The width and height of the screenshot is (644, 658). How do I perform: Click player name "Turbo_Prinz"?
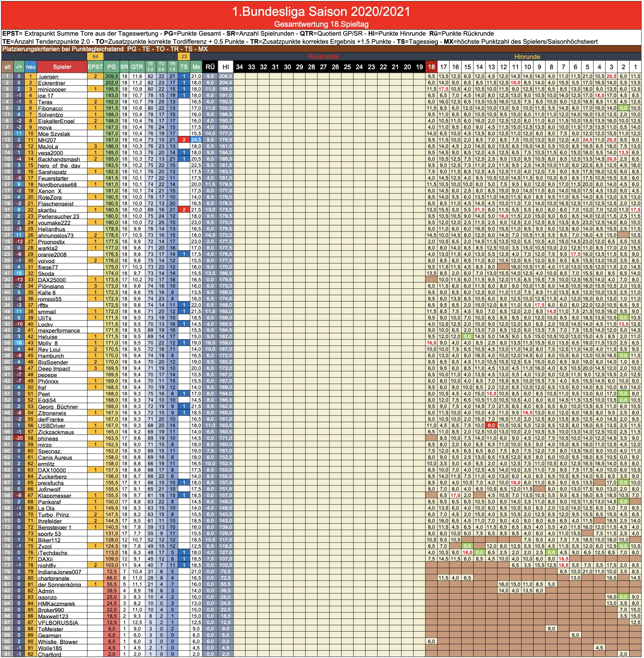[x=53, y=514]
